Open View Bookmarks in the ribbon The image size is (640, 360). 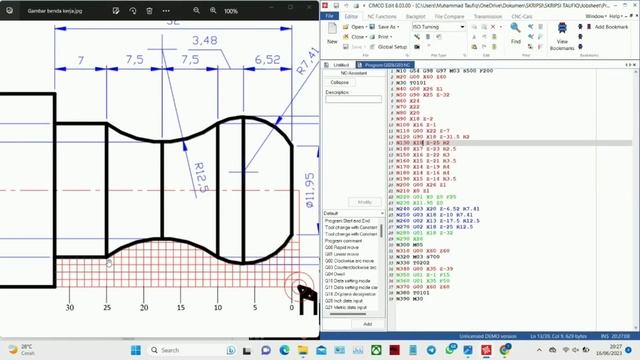pos(562,37)
